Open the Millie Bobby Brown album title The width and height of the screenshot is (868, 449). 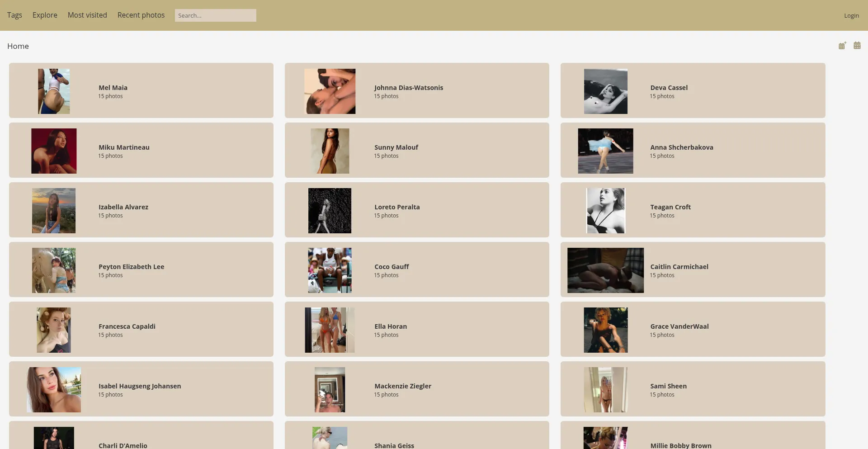point(681,446)
